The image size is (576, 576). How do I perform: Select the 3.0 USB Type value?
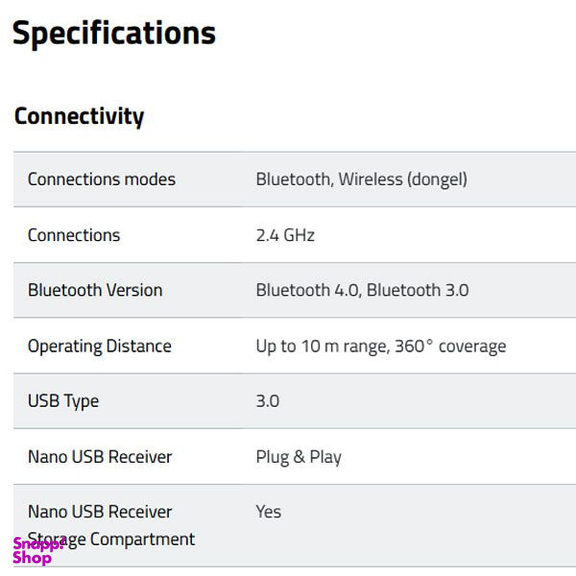(x=267, y=401)
